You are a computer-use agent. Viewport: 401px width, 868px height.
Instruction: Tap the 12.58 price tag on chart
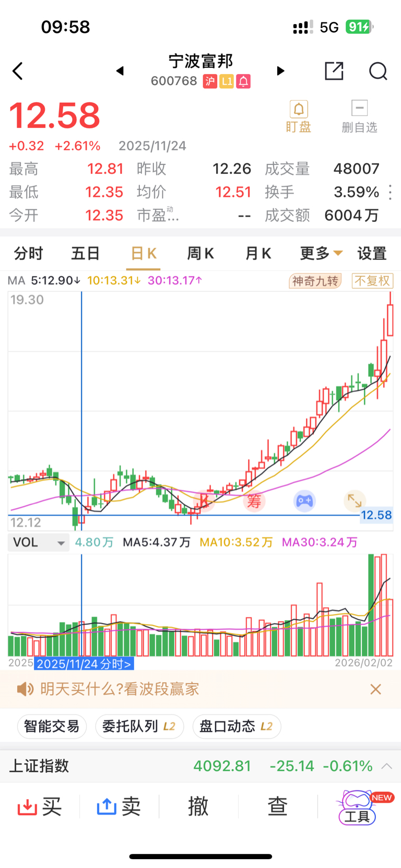tap(376, 515)
